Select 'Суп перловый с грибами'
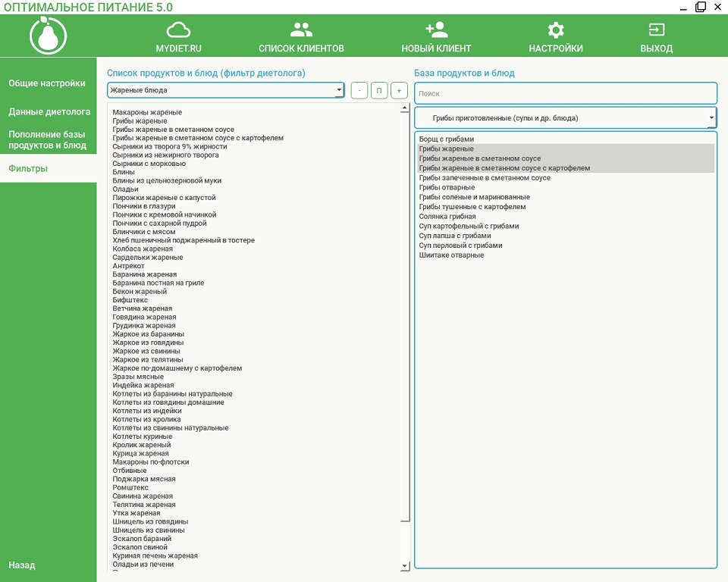Viewport: 728px width, 582px height. 460,246
